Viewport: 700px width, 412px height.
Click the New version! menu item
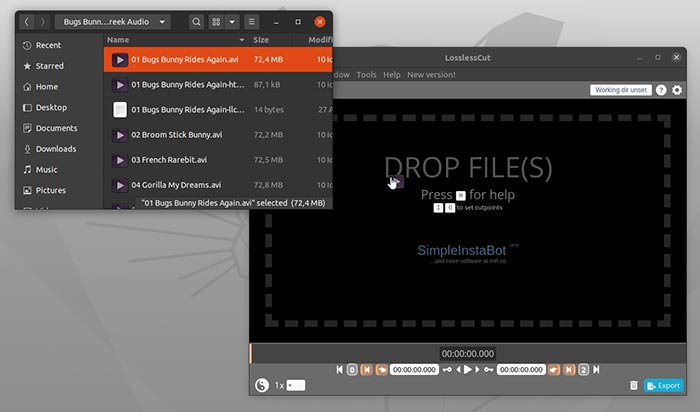[x=431, y=75]
